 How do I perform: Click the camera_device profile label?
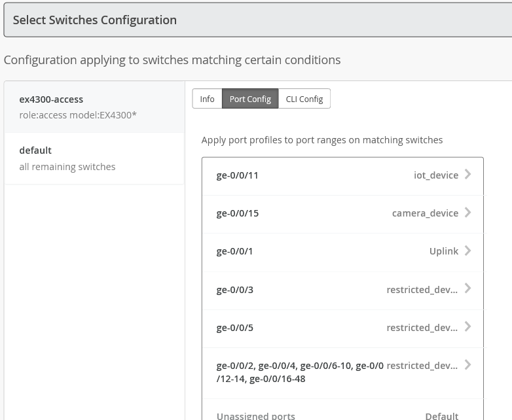pos(425,213)
